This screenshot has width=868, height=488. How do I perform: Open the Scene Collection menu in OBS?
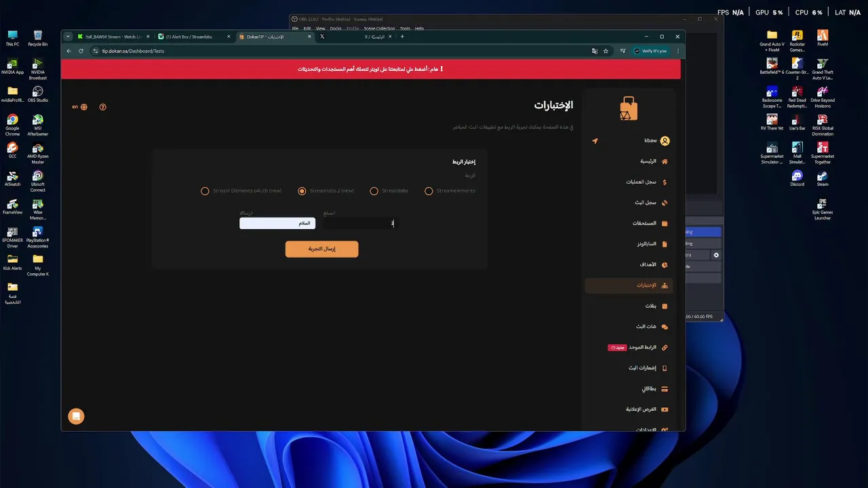(379, 28)
